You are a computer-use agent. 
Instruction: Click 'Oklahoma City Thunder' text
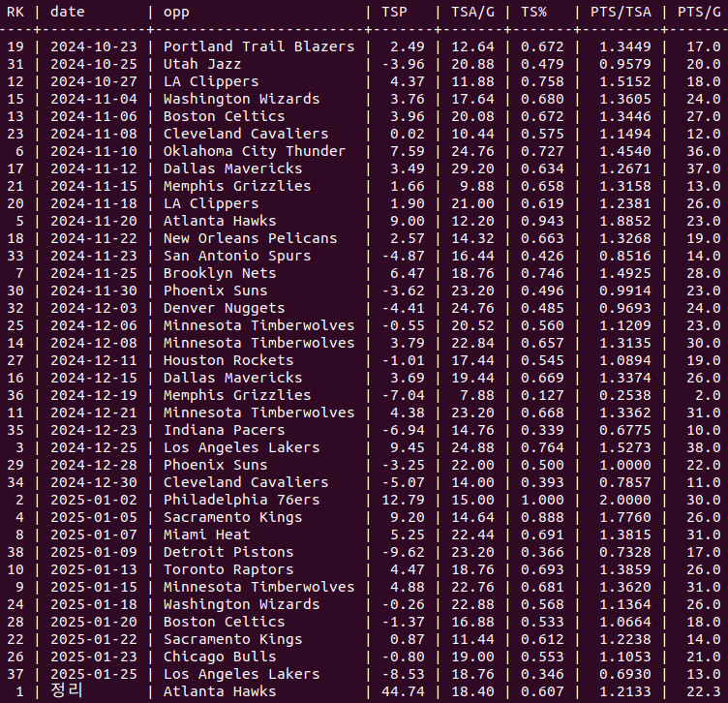click(x=255, y=151)
